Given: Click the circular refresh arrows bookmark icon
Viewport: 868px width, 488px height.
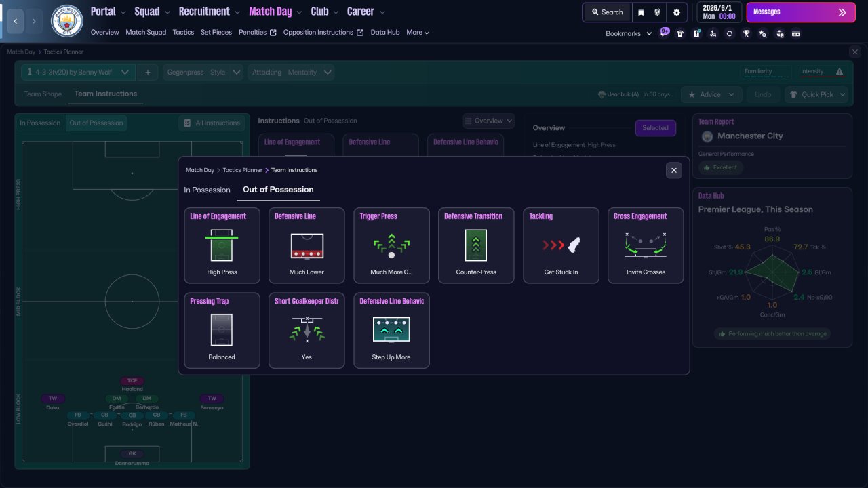Looking at the screenshot, I should pos(730,33).
